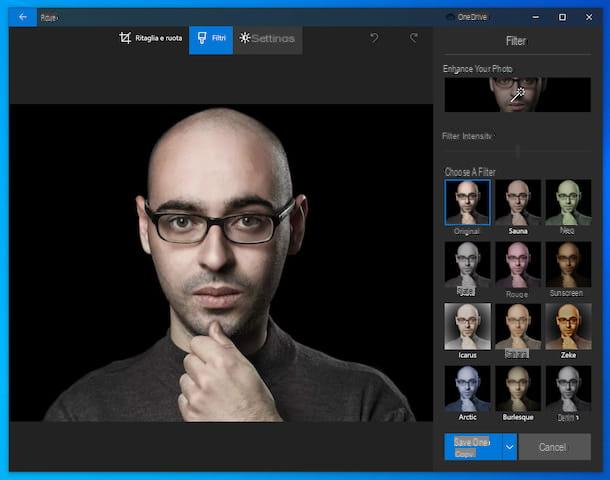Apply the Rouge pink filter
Image resolution: width=610 pixels, height=480 pixels.
pyautogui.click(x=518, y=265)
